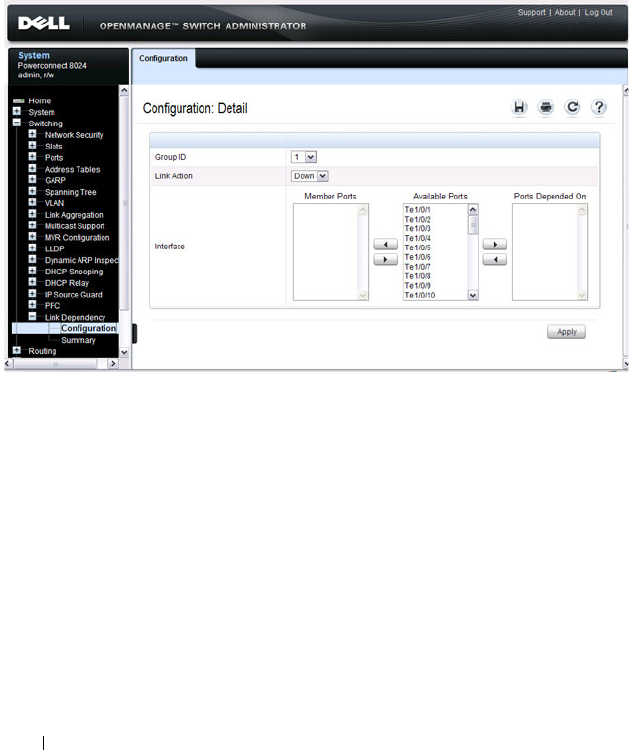This screenshot has width=641, height=750.
Task: Expand the Multicast Support node
Action: click(x=32, y=225)
